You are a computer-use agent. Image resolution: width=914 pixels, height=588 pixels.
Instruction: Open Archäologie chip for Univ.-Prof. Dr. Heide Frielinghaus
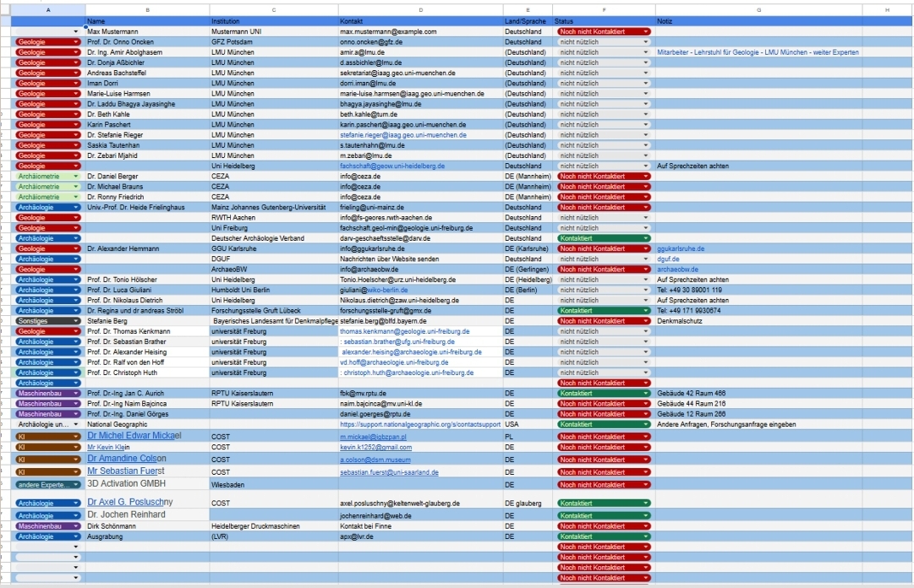(48, 207)
